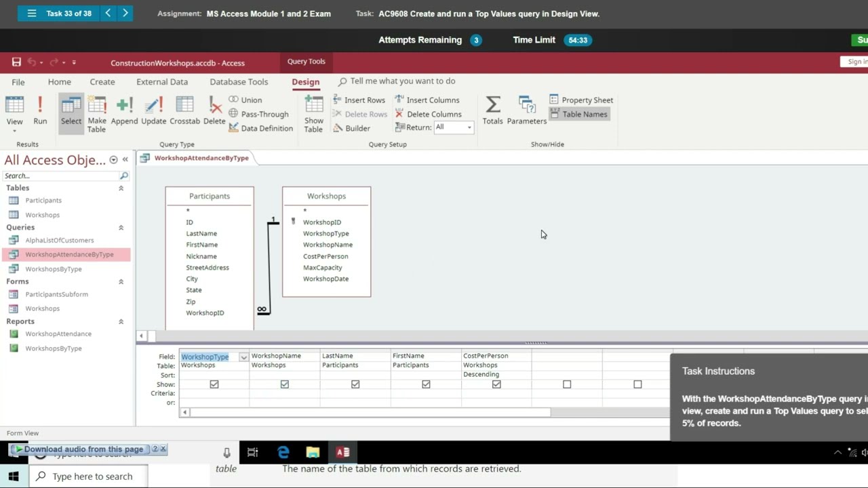Open the AlphaListOfCustomers query
Viewport: 868px width, 488px height.
(60, 241)
